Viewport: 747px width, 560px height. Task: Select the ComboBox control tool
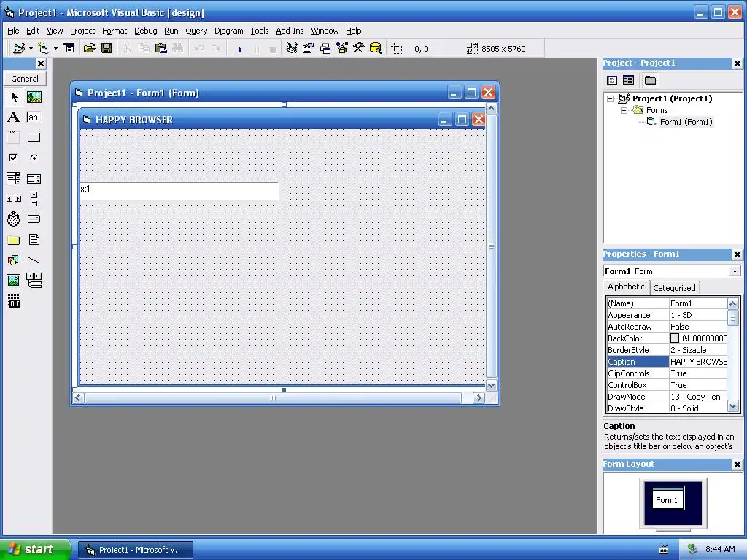[x=13, y=179]
